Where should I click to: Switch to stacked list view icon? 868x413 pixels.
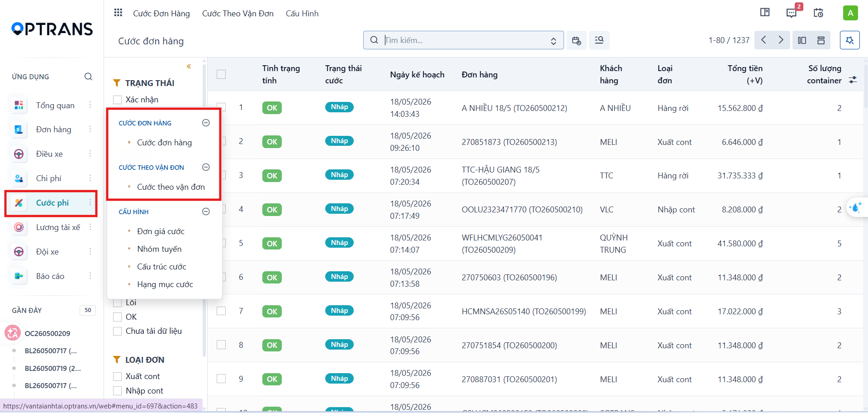(821, 40)
